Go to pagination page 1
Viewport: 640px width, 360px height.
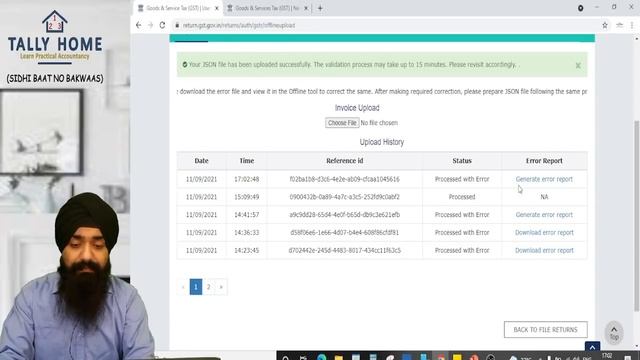coord(196,287)
